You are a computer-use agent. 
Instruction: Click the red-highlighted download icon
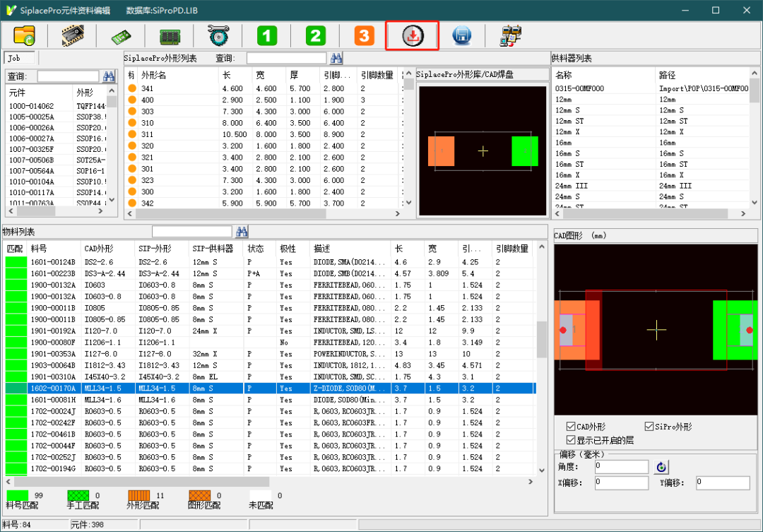(x=412, y=36)
